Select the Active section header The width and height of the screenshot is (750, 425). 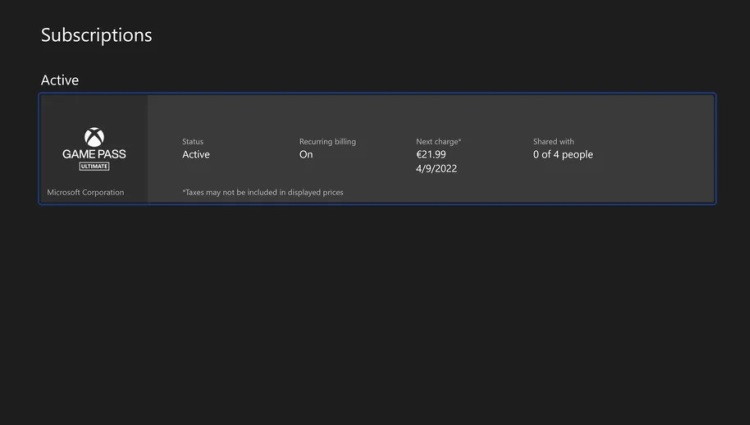[x=59, y=79]
